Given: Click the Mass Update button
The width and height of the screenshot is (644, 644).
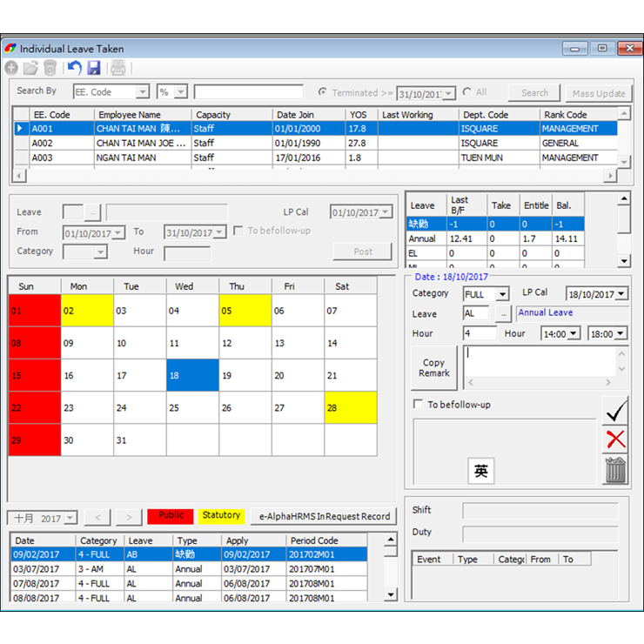Looking at the screenshot, I should (x=599, y=94).
